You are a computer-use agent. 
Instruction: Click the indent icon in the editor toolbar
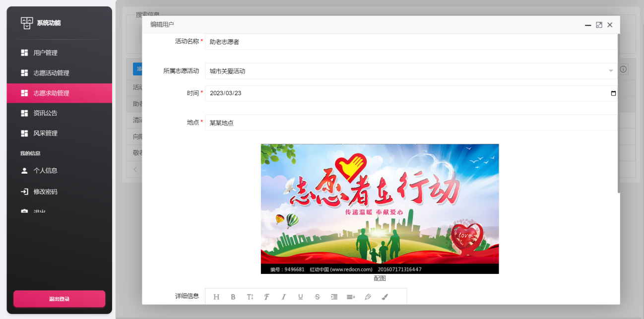point(334,297)
